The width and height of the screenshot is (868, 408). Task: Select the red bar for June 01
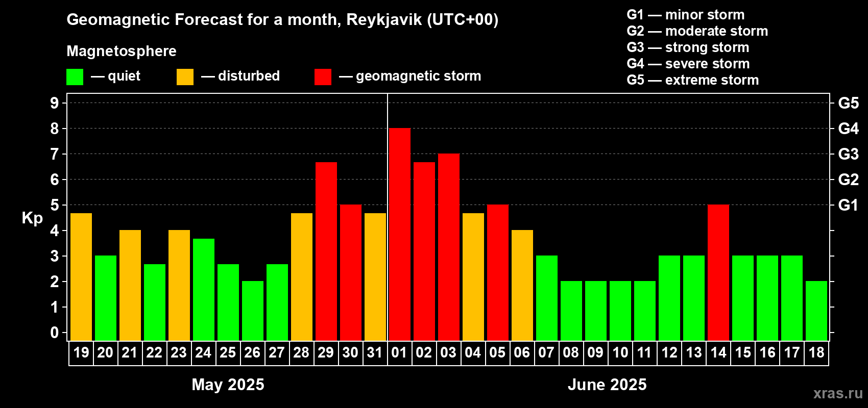400,235
